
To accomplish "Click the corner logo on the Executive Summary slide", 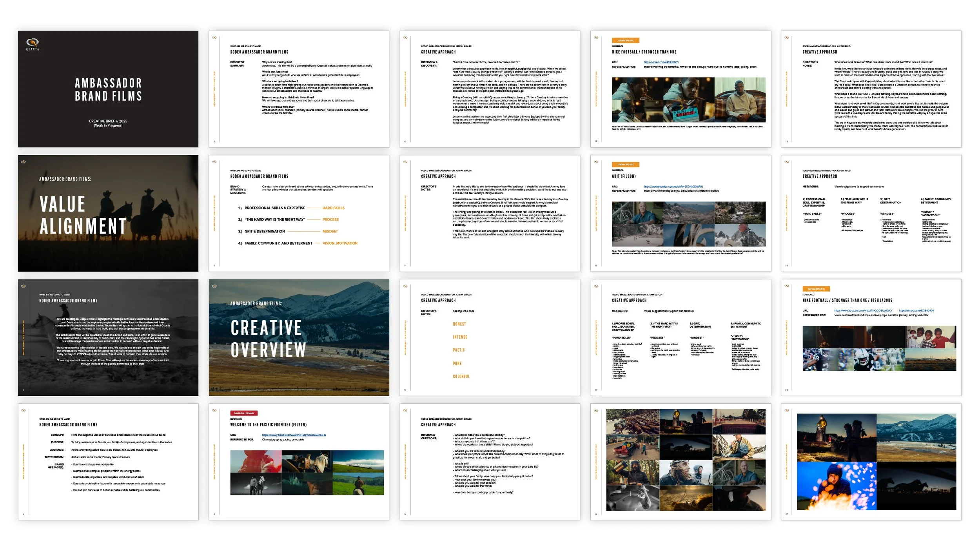I will 214,38.
